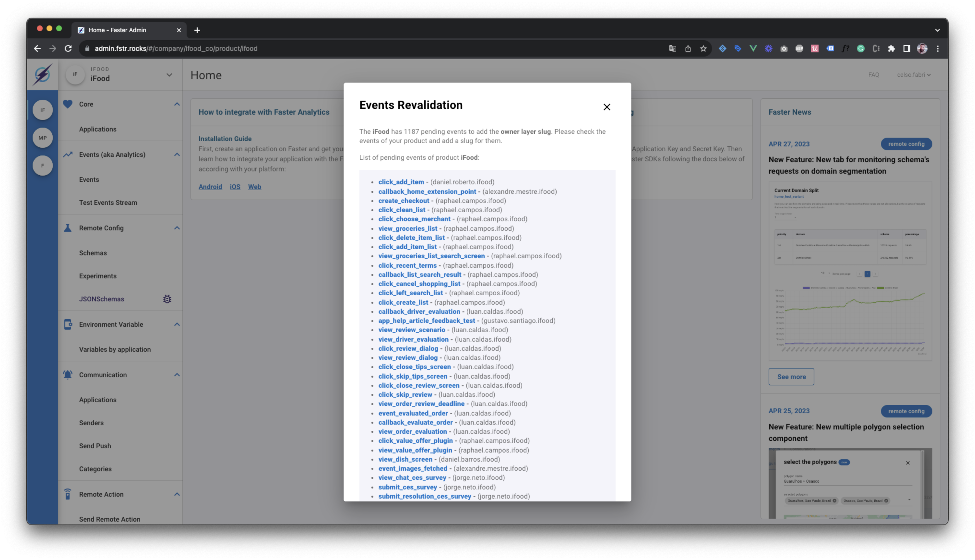The width and height of the screenshot is (975, 560).
Task: Open the view_groceries_list_search_screen event link
Action: point(431,256)
